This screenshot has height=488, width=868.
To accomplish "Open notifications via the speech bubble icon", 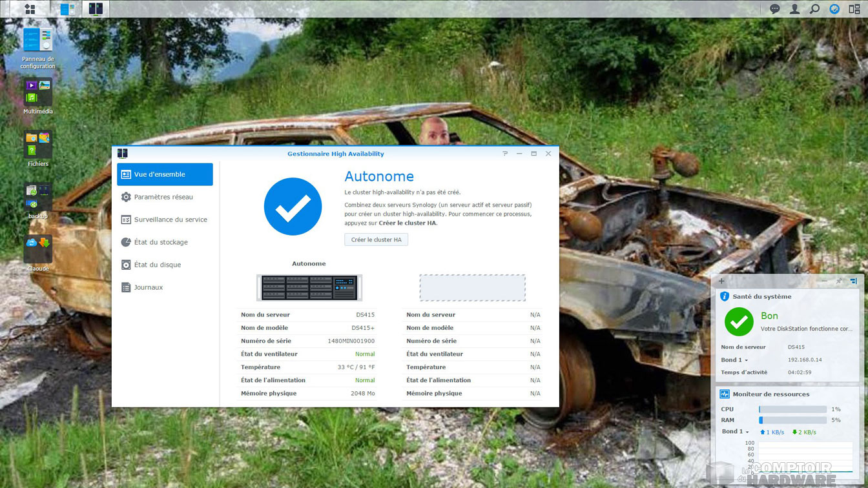I will [x=774, y=9].
